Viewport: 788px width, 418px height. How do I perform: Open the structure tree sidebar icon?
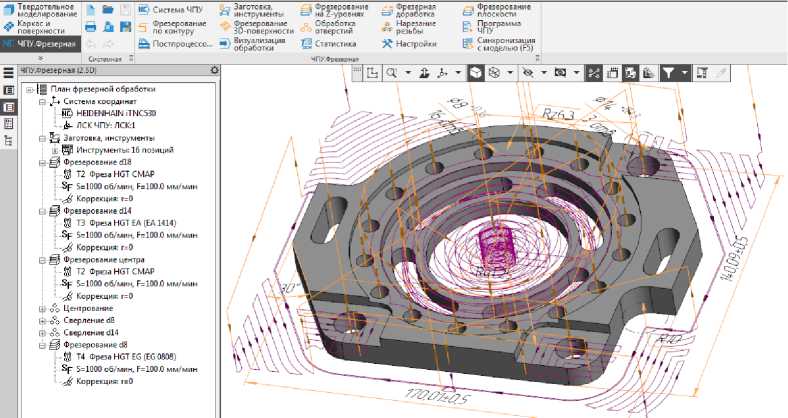click(x=9, y=140)
